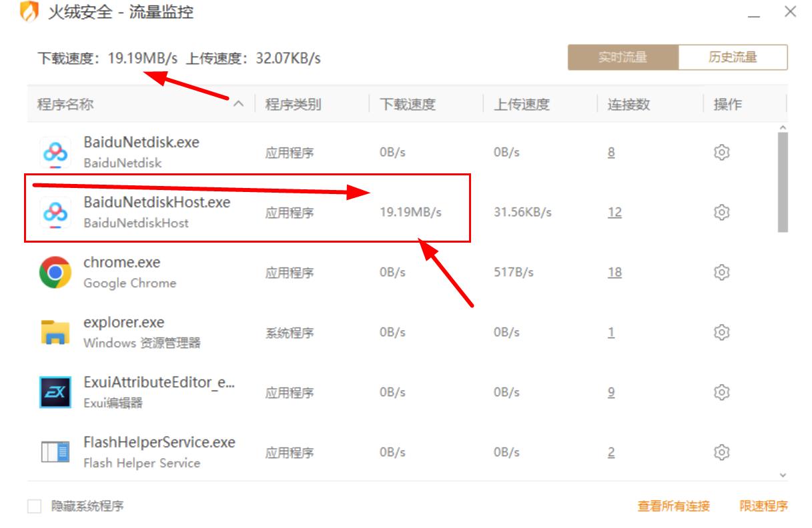Click the Exui编辑器 description text
Viewport: 812px width, 528px height.
point(113,403)
